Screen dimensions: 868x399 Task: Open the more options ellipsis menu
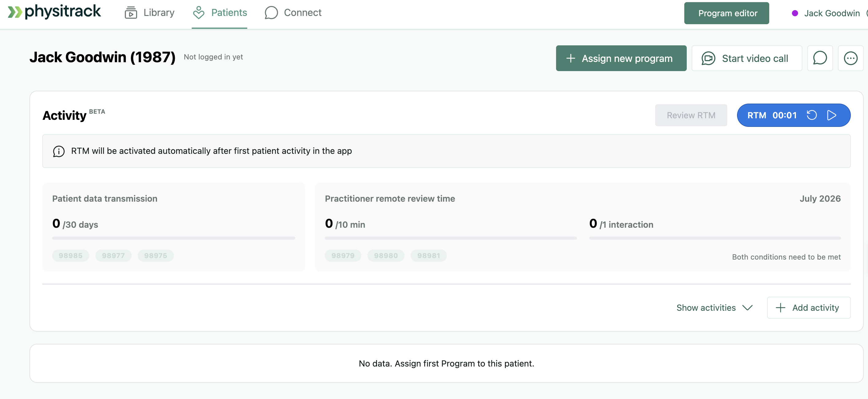coord(851,58)
